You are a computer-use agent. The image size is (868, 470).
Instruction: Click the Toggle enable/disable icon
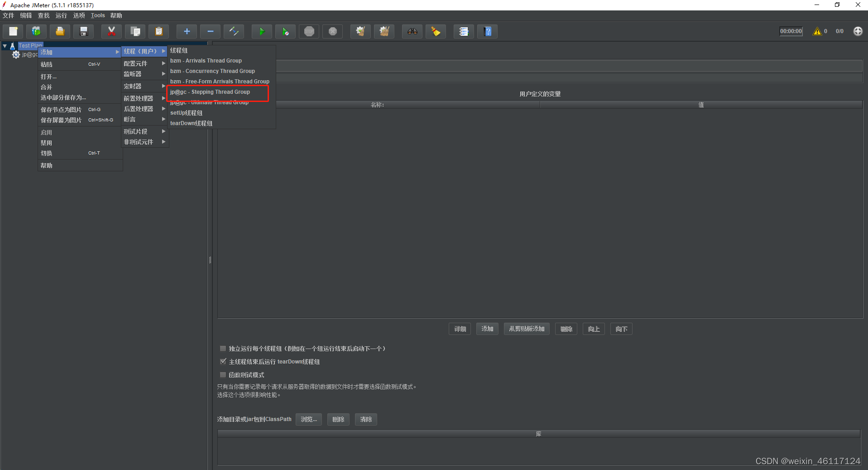tap(234, 31)
